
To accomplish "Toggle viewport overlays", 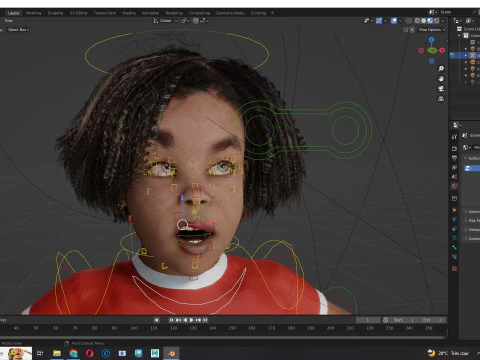I will [x=394, y=21].
